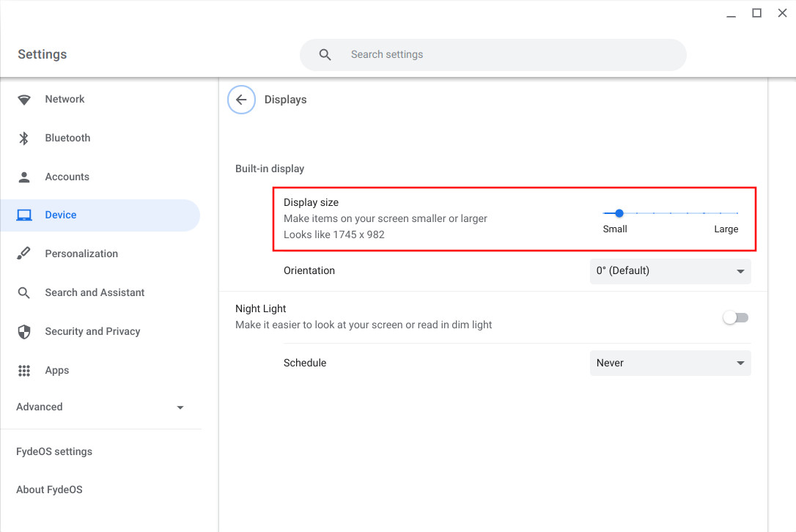Click the Security and Privacy shield icon
796x532 pixels.
tap(24, 332)
